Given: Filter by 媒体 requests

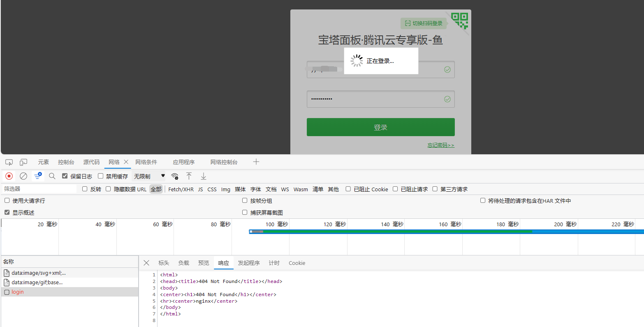Looking at the screenshot, I should point(240,189).
